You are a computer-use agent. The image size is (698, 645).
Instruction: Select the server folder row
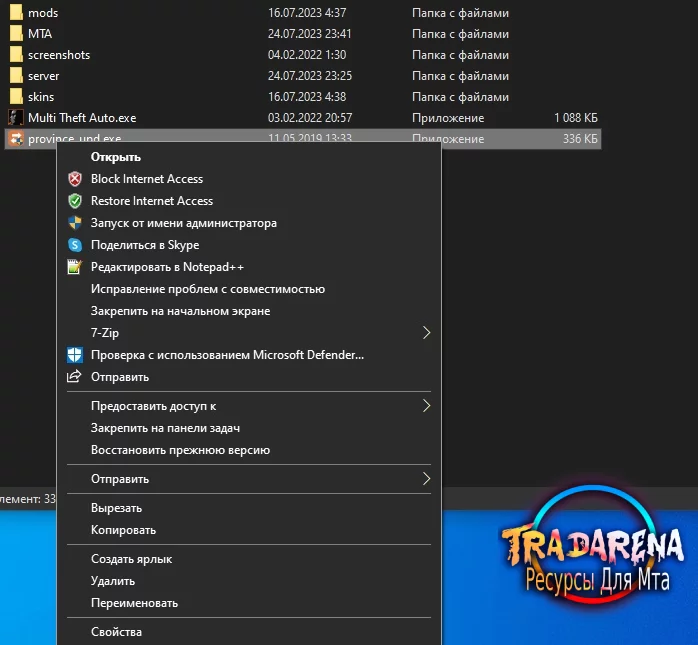click(303, 76)
